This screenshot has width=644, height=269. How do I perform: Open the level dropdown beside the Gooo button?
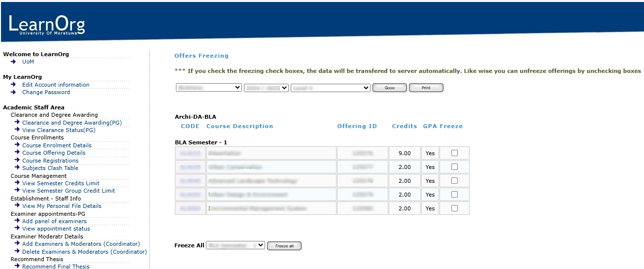pyautogui.click(x=331, y=88)
